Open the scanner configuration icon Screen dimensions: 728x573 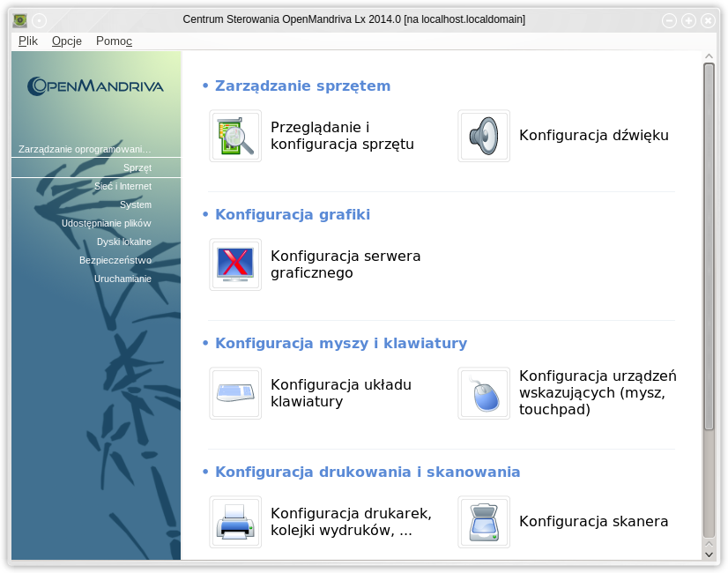[x=484, y=522]
